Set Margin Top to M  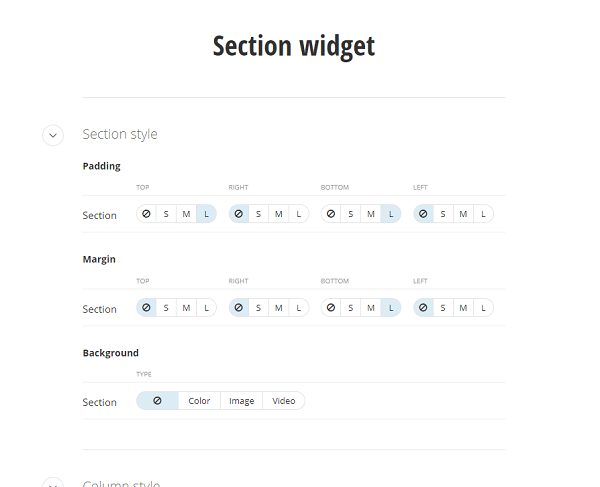186,308
